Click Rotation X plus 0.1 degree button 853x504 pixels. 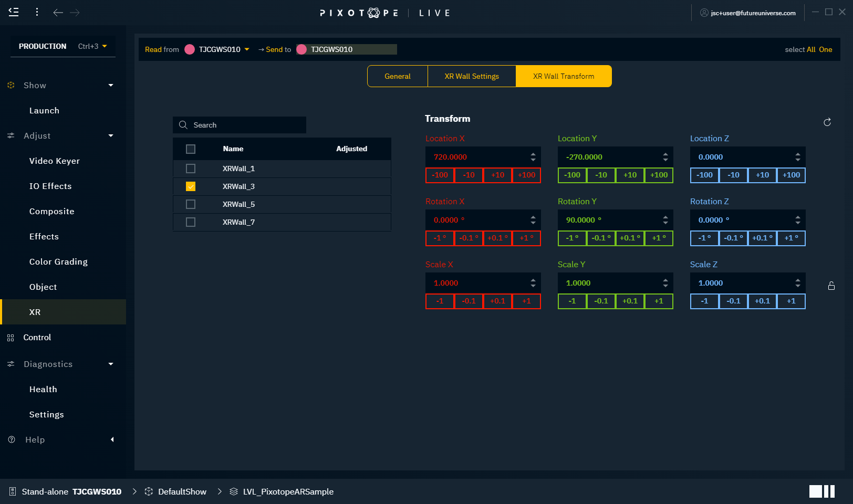(x=497, y=238)
